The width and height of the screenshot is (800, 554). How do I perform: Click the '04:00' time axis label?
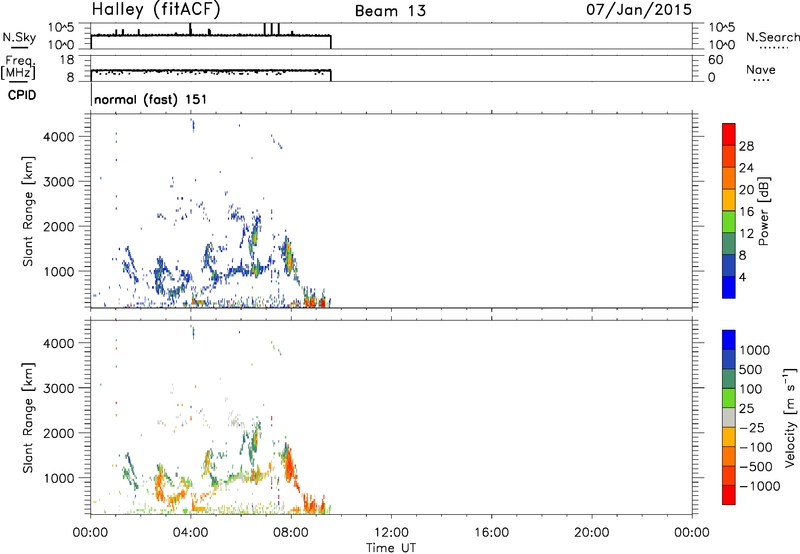191,533
